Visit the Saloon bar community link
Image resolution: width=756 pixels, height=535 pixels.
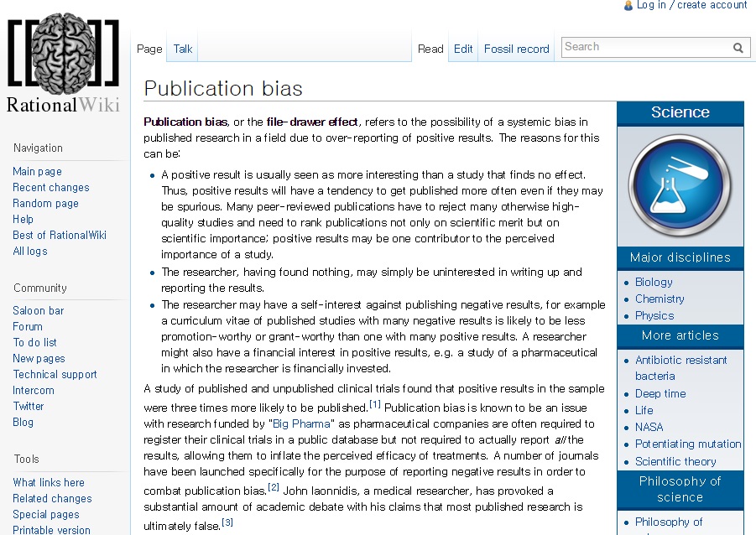(x=38, y=310)
